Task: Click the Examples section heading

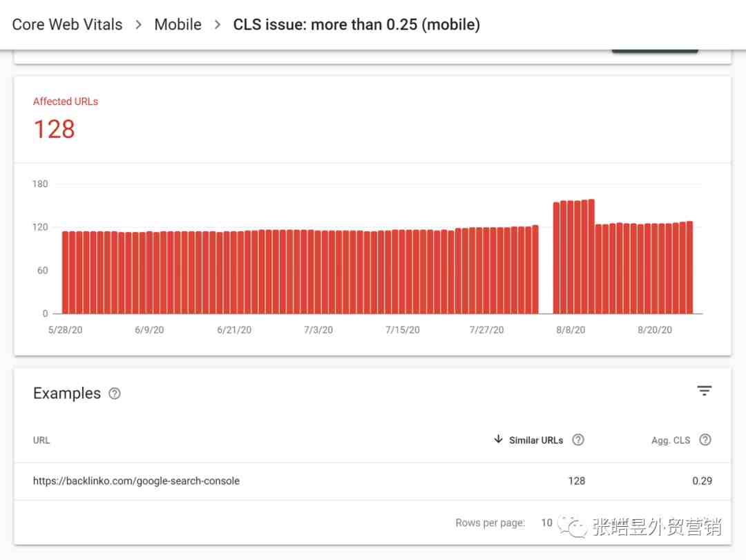Action: (x=67, y=394)
